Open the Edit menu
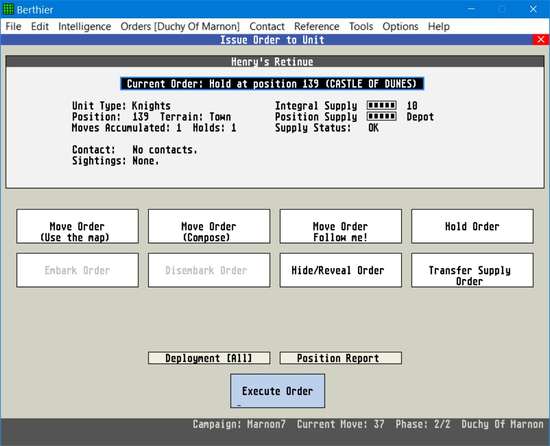Image resolution: width=550 pixels, height=446 pixels. 40,26
